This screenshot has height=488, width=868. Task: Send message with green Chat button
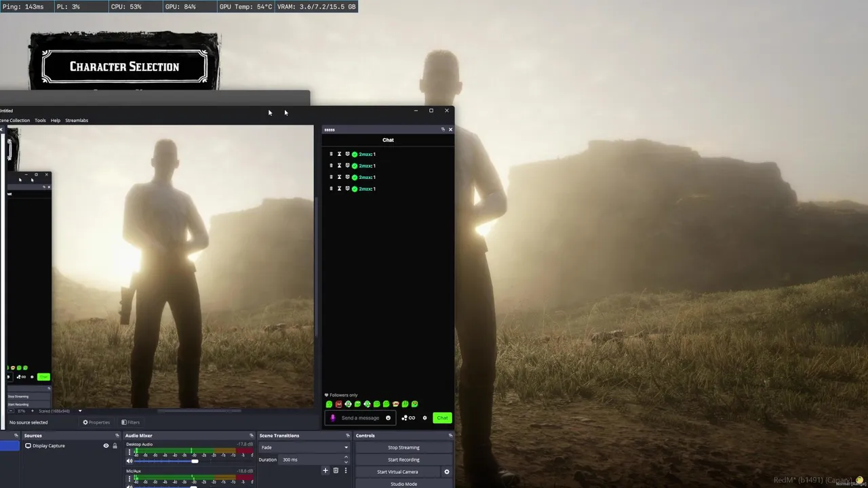(x=442, y=418)
